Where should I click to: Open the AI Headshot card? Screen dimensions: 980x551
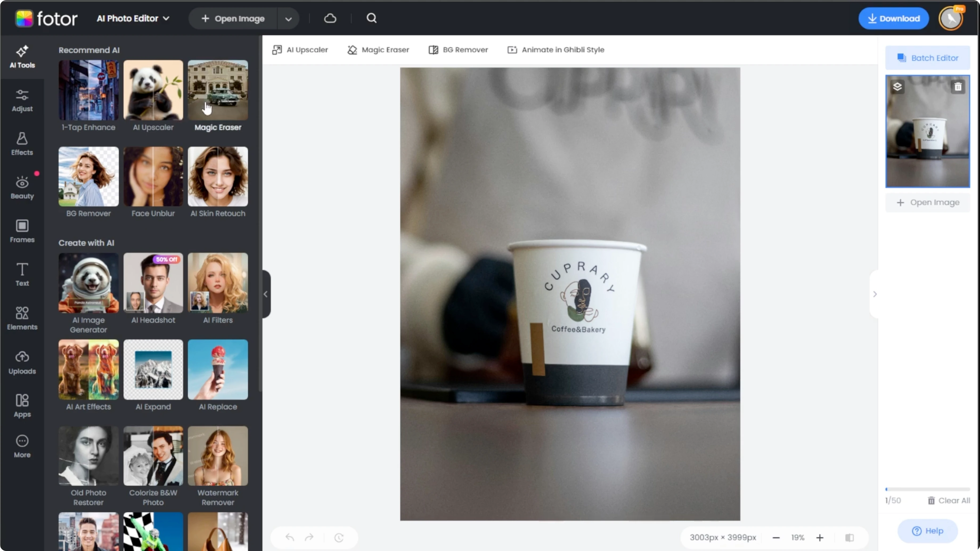(x=153, y=289)
